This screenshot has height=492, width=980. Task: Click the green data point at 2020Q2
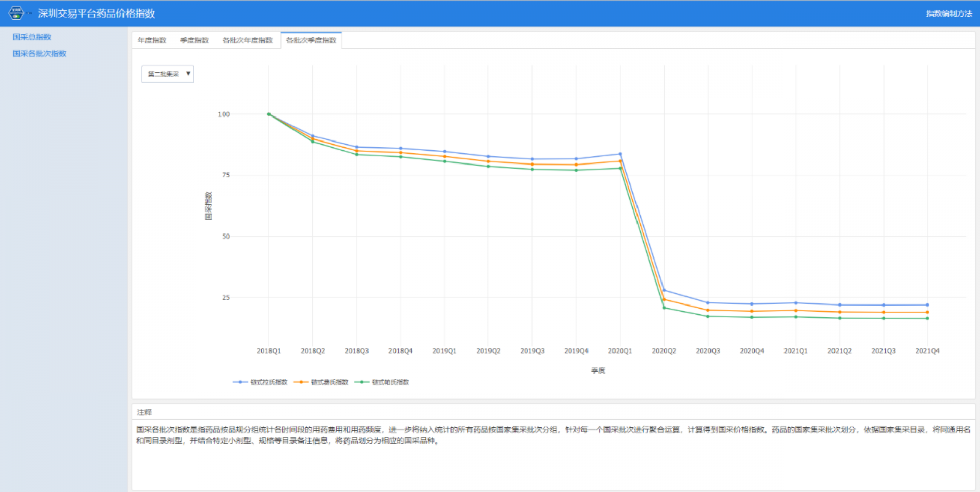click(x=664, y=308)
